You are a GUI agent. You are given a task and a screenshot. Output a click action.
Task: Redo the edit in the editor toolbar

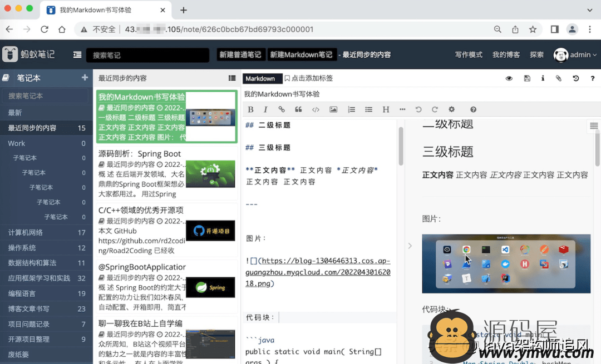click(435, 109)
